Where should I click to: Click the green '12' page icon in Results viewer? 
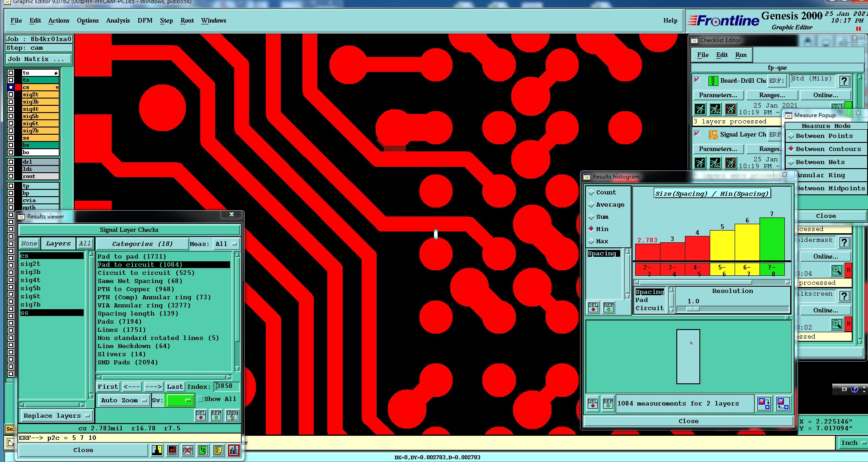click(203, 450)
